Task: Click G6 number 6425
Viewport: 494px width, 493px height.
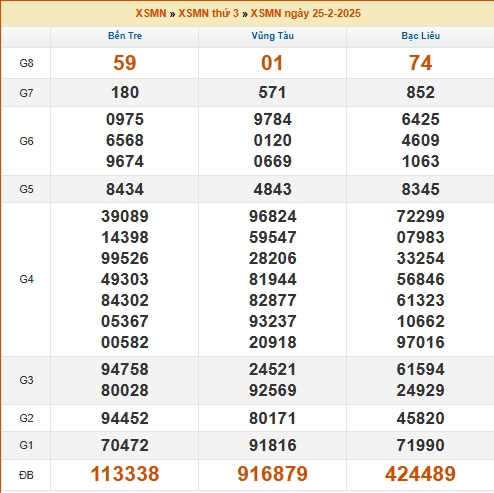Action: pyautogui.click(x=421, y=119)
